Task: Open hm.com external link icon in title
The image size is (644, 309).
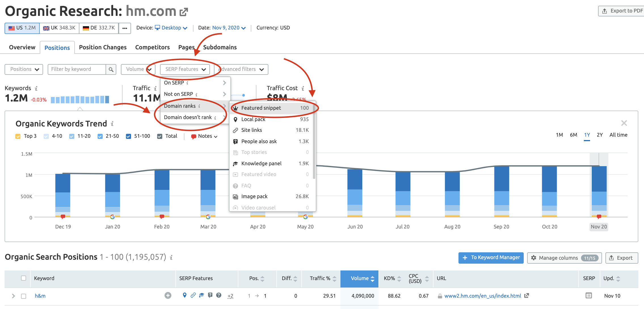Action: (x=184, y=12)
